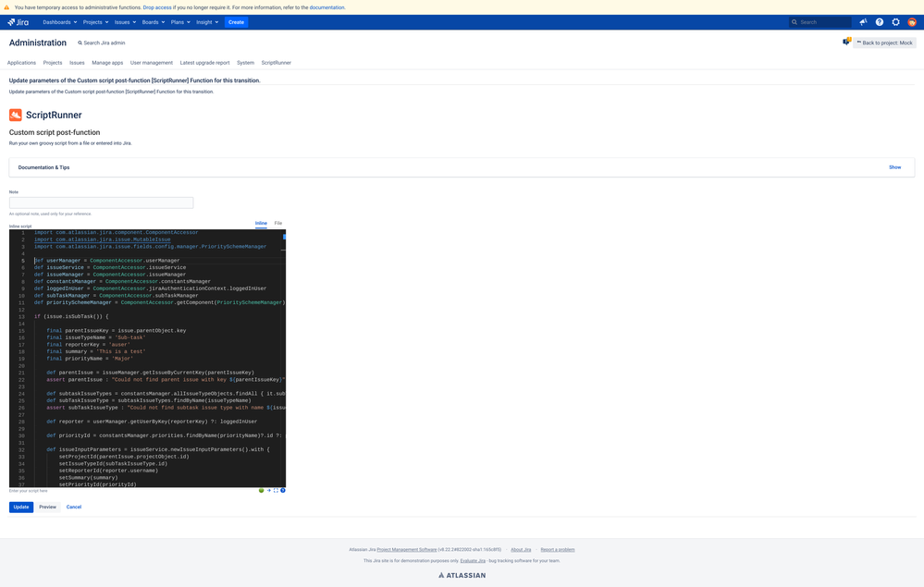Open the Projects admin tab
Screen dimensions: 924x587
53,63
